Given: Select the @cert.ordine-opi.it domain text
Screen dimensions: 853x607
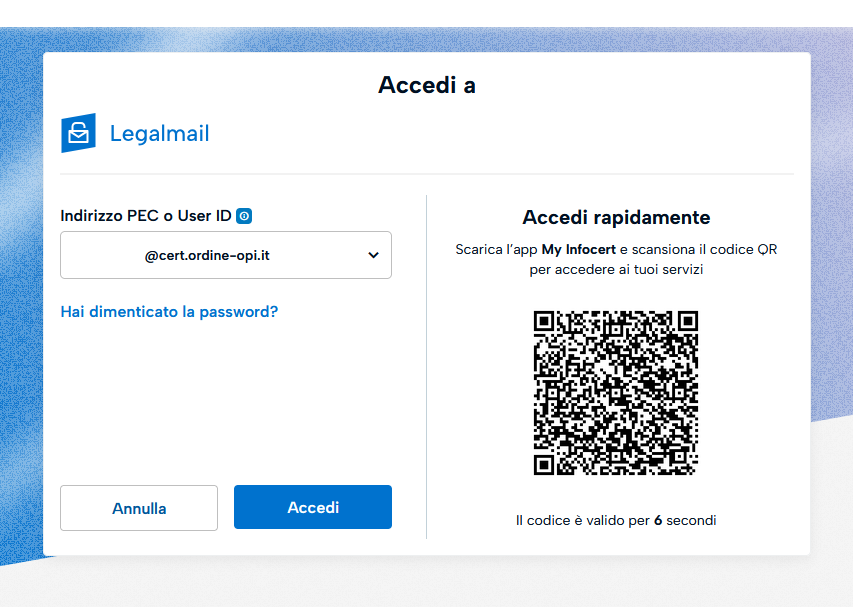Looking at the screenshot, I should pyautogui.click(x=207, y=255).
